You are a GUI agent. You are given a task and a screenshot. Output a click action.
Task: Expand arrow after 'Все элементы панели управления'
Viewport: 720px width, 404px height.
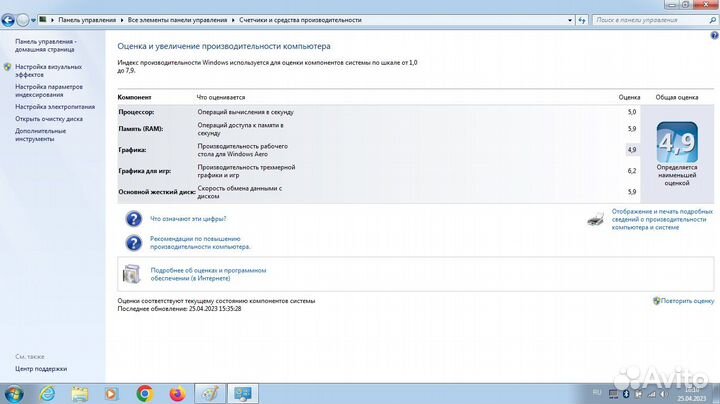pos(233,20)
